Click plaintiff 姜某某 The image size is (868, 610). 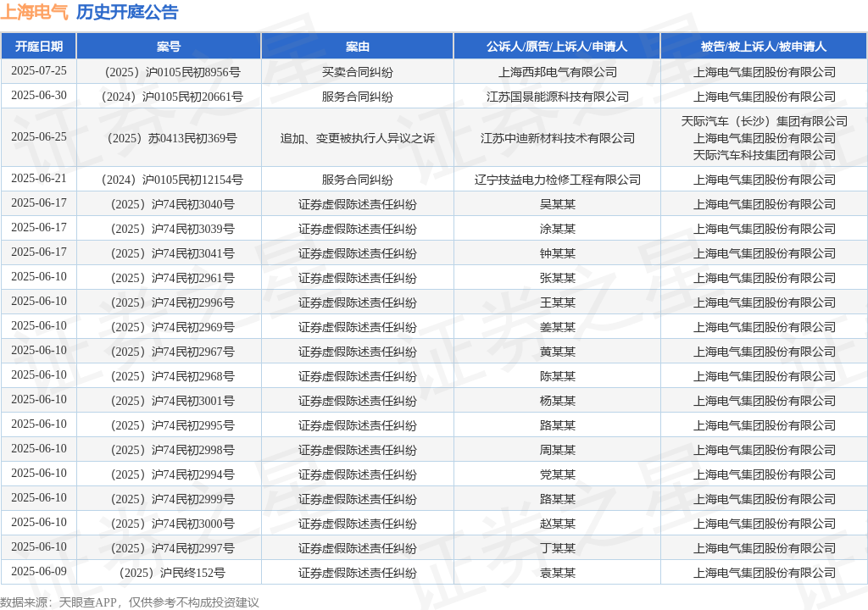558,327
